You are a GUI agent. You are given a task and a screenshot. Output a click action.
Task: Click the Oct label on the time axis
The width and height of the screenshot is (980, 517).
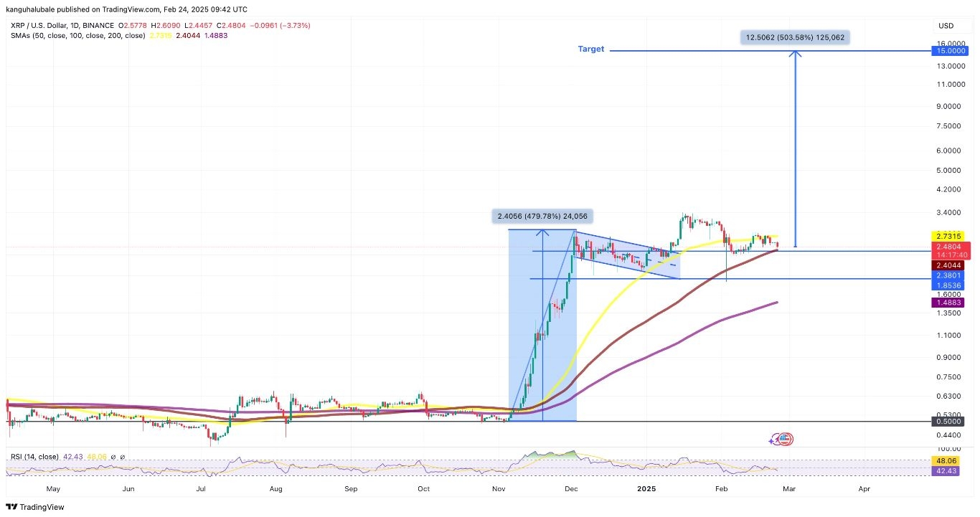[x=424, y=489]
